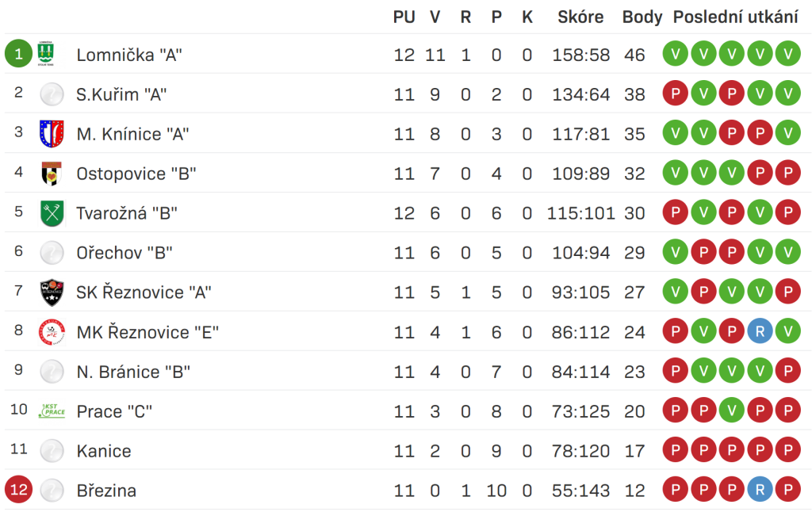Click the first red P badge for S.Kuřim "A"
Screen dimensions: 812x512
pyautogui.click(x=676, y=94)
